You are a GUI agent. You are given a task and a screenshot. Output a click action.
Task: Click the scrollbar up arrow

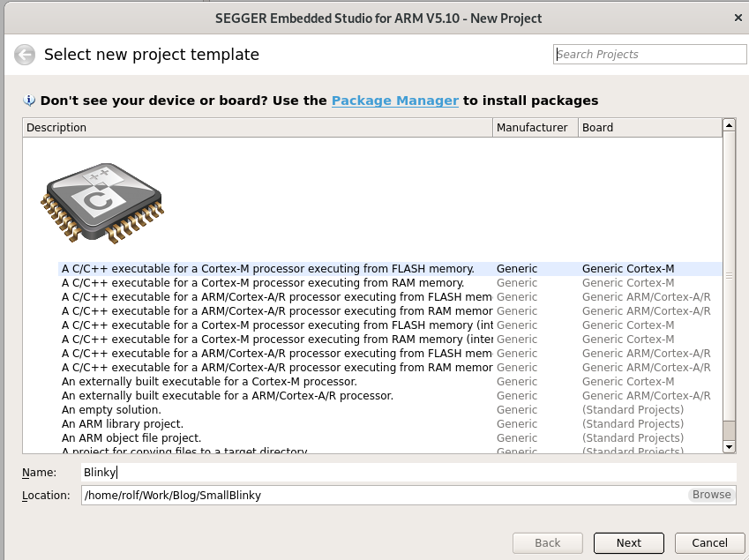click(x=729, y=125)
